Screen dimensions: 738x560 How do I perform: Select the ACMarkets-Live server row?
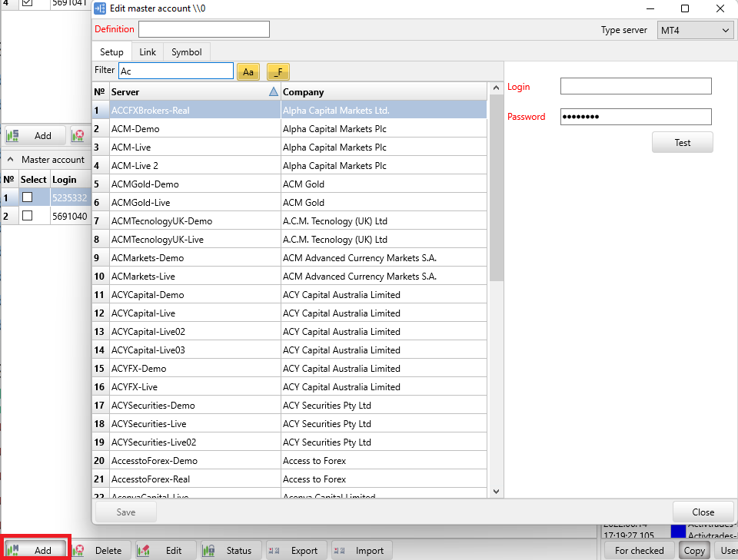(x=290, y=276)
